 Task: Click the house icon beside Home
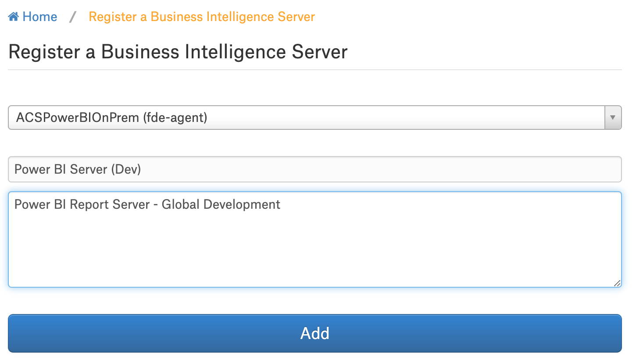(x=14, y=17)
